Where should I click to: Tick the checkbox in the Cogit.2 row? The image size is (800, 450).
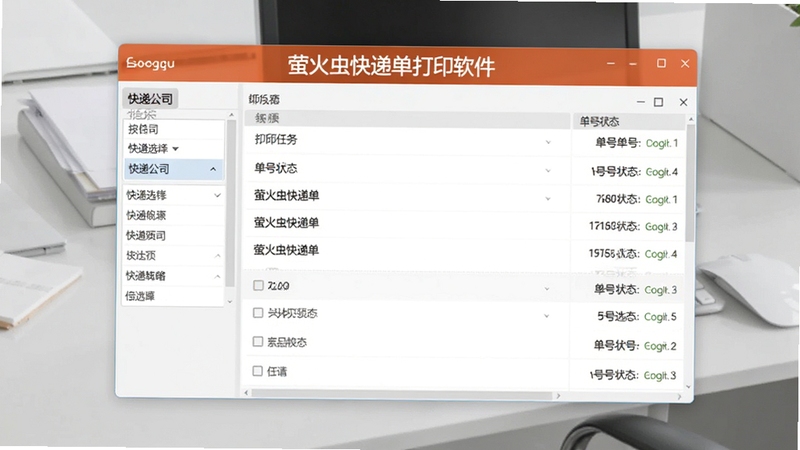pos(258,341)
